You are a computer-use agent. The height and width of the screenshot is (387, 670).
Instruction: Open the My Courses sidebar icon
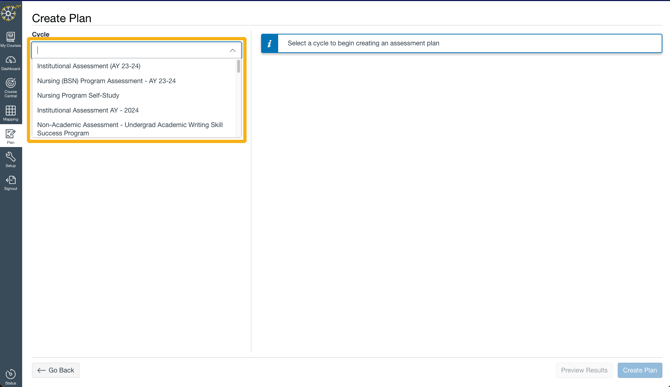click(x=11, y=39)
